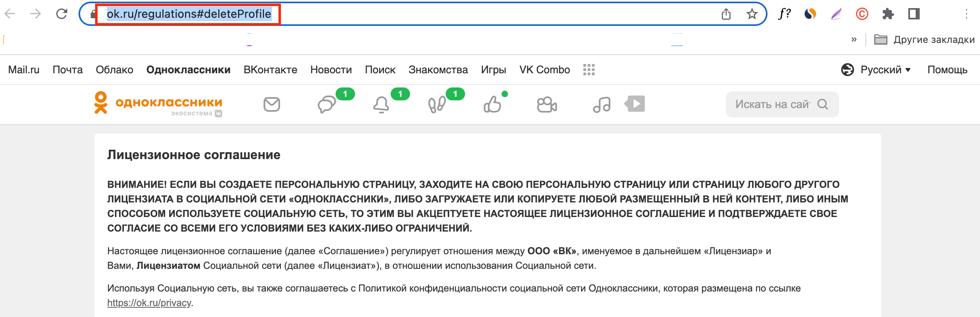Click the share icon in the address bar
Screen dimensions: 980x317
point(726,14)
